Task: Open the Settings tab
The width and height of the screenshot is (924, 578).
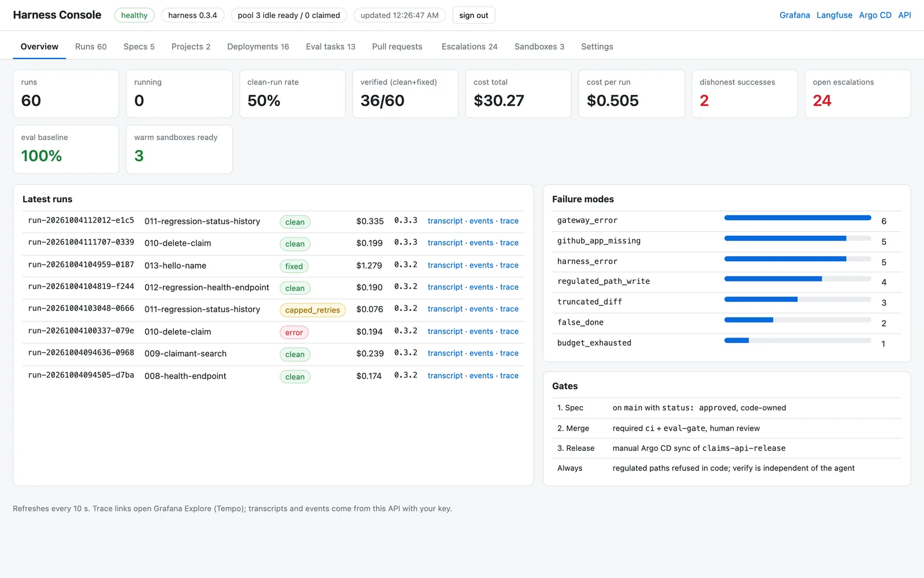Action: point(597,47)
